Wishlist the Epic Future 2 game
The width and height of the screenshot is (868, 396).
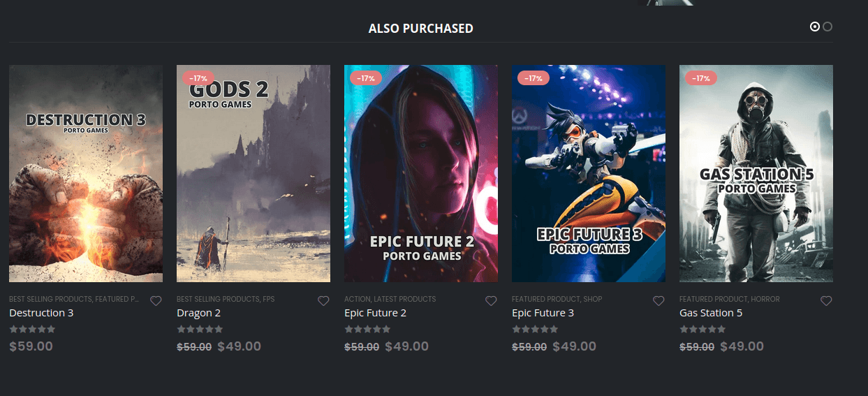(x=491, y=301)
